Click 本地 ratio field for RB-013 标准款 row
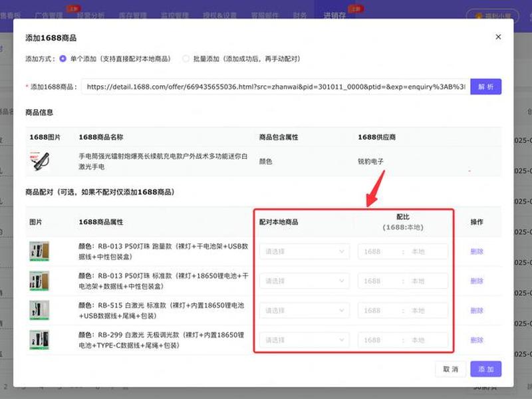The image size is (532, 399). 427,281
